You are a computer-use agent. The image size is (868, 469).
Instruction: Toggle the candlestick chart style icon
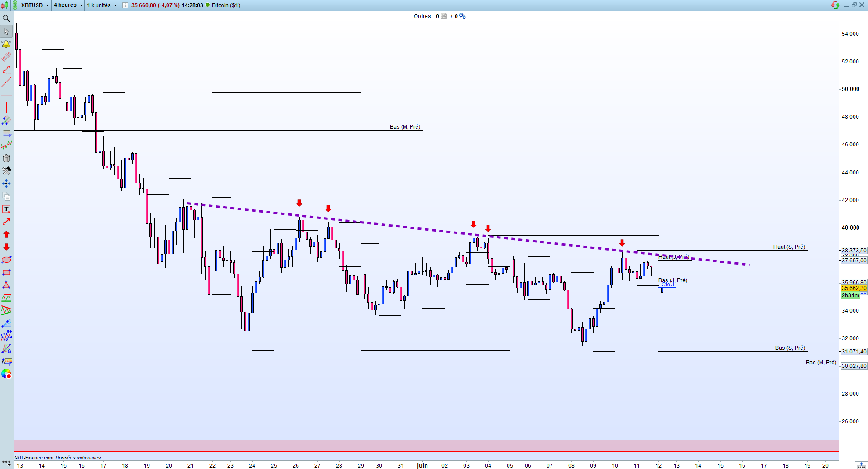click(5, 5)
